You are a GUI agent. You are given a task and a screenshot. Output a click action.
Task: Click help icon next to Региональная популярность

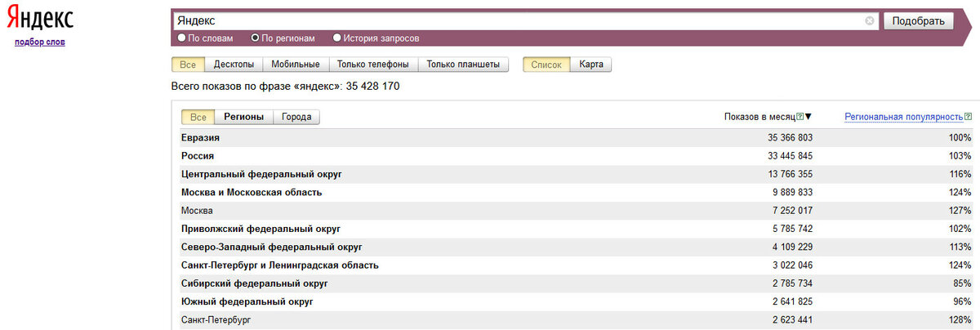[968, 117]
